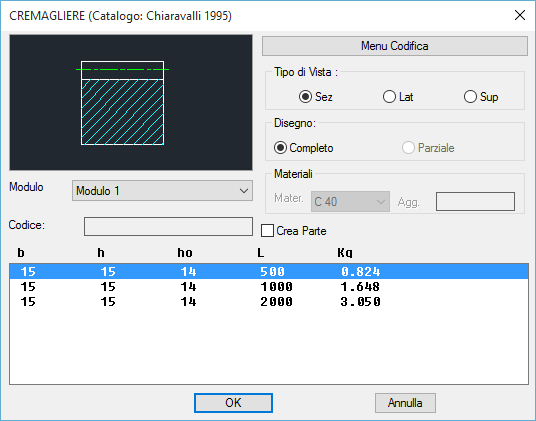Cancel with the Annulla button
Viewport: 536px width, 421px height.
point(405,403)
